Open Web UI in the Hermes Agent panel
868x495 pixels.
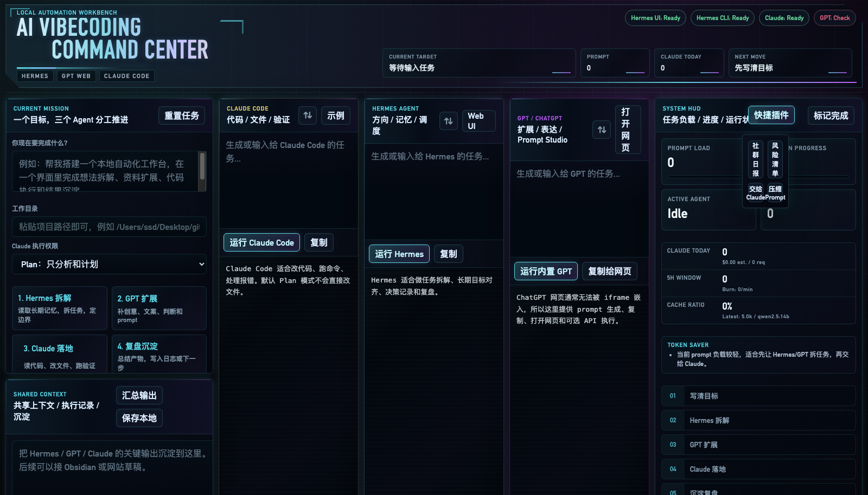[x=478, y=121]
